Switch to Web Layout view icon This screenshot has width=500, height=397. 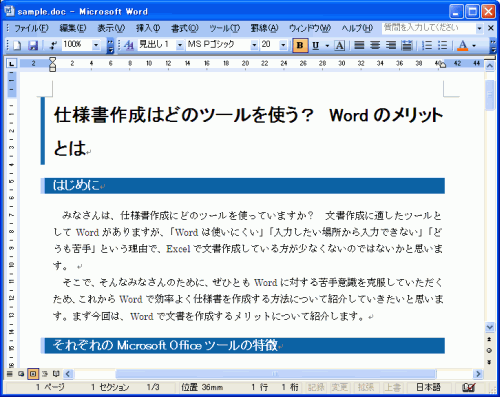click(x=21, y=374)
